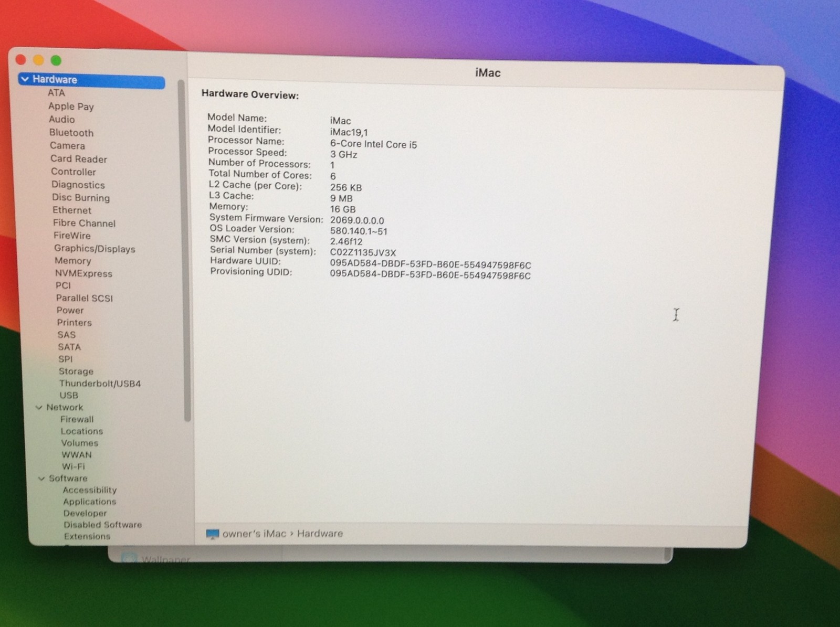Click the Hardware UUID value
Screen dimensions: 840x627
430,265
